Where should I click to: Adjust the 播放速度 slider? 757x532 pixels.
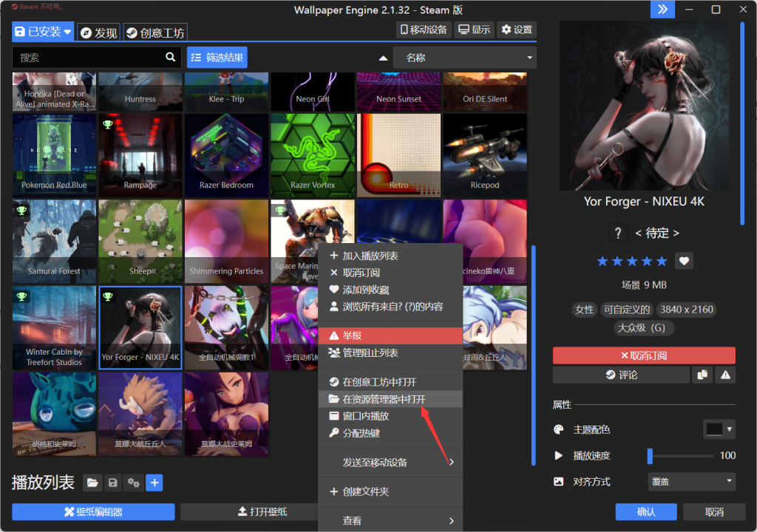point(681,456)
